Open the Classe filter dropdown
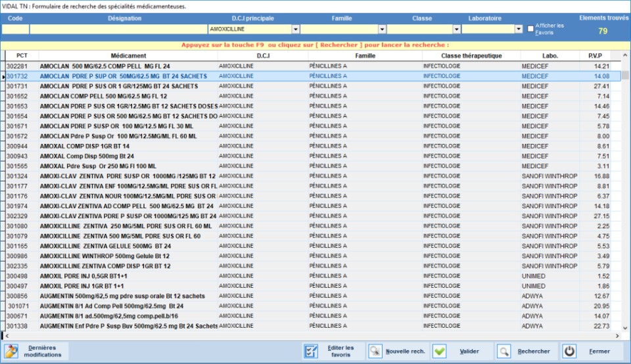Viewport: 631px width, 364px height. (x=457, y=30)
